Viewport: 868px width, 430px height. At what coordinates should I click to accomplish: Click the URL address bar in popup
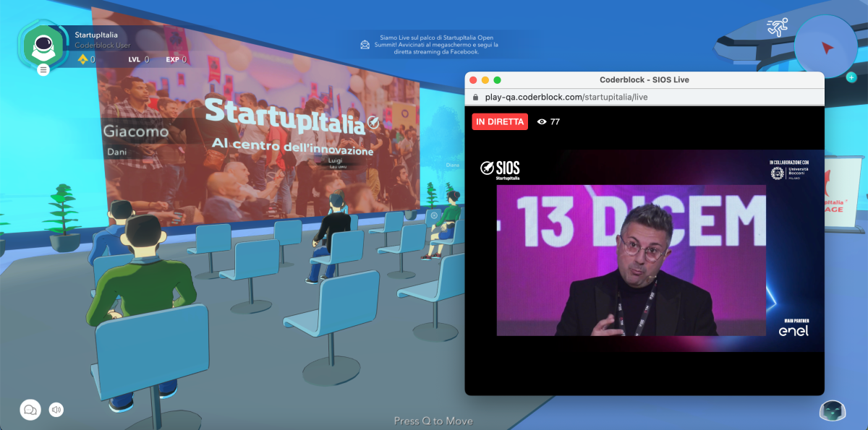644,97
